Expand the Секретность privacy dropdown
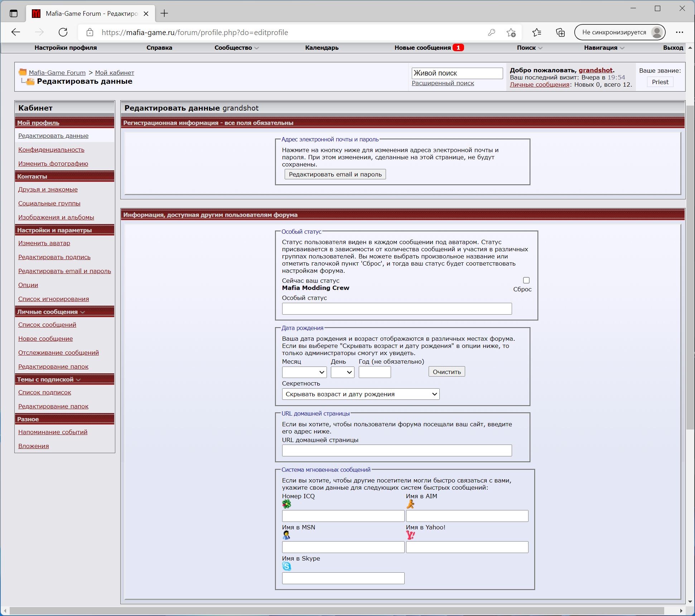The image size is (695, 616). (x=361, y=394)
